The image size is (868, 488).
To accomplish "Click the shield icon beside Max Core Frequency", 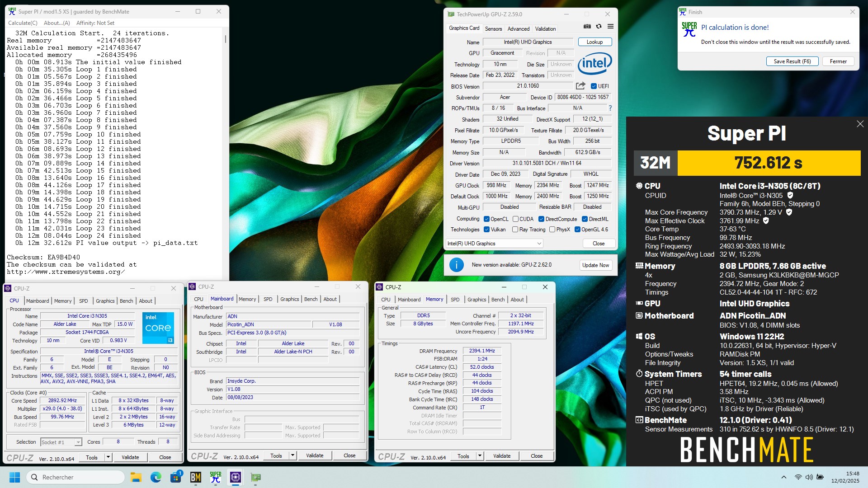I will (789, 212).
